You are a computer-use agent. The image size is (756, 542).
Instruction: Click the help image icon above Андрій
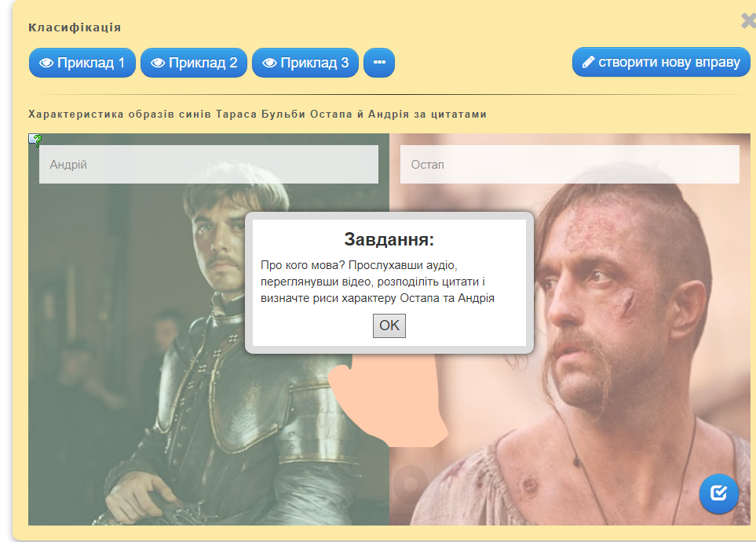[35, 140]
